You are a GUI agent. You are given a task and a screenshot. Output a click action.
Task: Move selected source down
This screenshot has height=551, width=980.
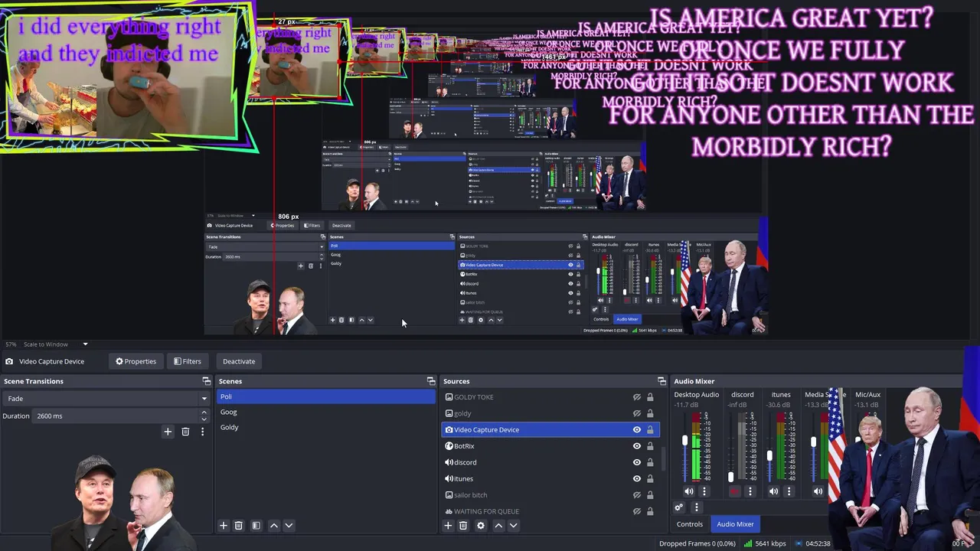513,526
